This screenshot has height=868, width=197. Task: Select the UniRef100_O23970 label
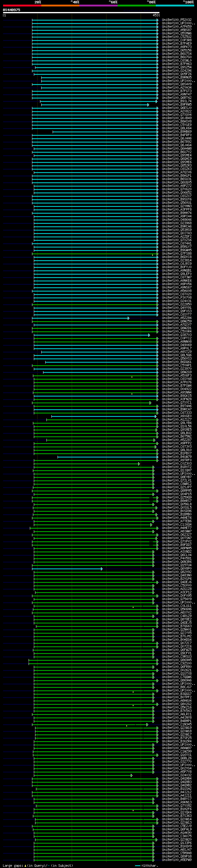[177, 369]
